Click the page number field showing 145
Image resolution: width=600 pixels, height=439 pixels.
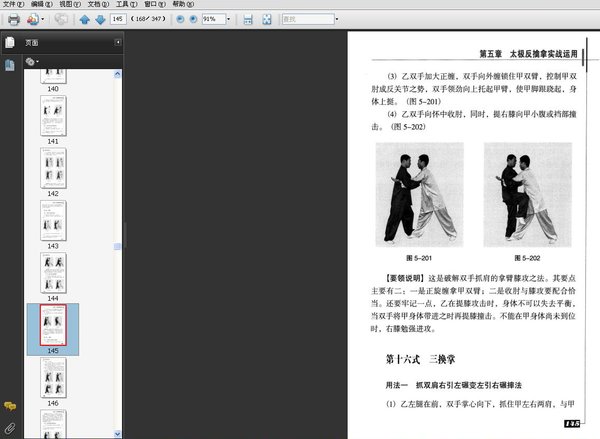pos(118,19)
